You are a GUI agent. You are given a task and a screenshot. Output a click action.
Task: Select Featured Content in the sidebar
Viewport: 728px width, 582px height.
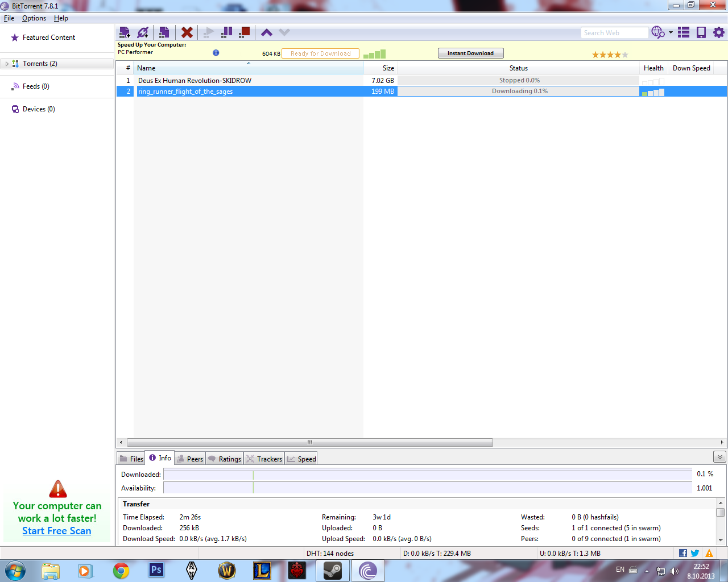click(49, 38)
